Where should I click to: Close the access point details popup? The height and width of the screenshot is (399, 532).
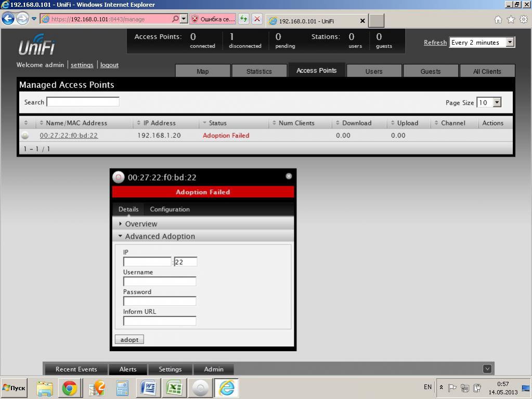tap(289, 176)
